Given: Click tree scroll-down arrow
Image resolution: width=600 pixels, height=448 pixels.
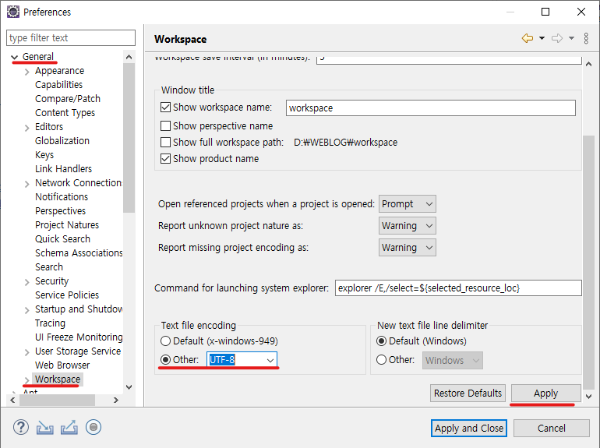Looking at the screenshot, I should [129, 387].
